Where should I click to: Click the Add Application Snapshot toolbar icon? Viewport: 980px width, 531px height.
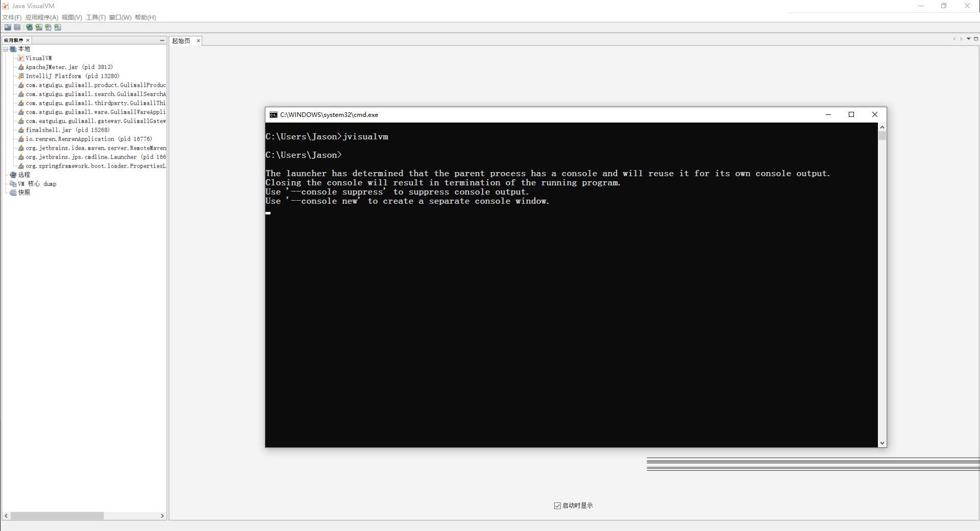[58, 28]
